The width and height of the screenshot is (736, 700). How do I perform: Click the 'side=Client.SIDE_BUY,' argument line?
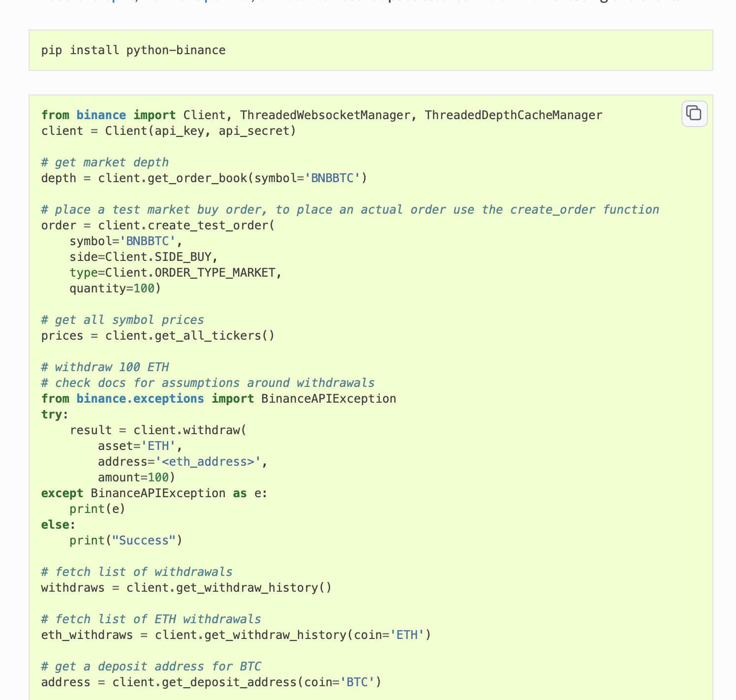coord(144,257)
